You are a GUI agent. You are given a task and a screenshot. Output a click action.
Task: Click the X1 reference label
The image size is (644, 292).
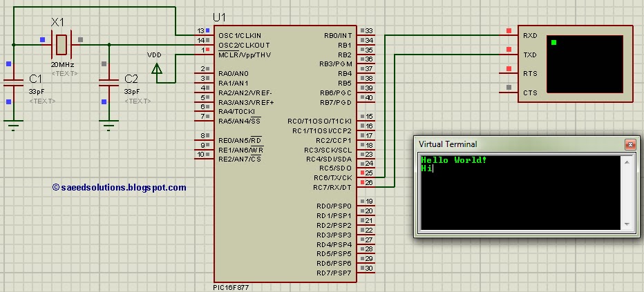point(57,23)
